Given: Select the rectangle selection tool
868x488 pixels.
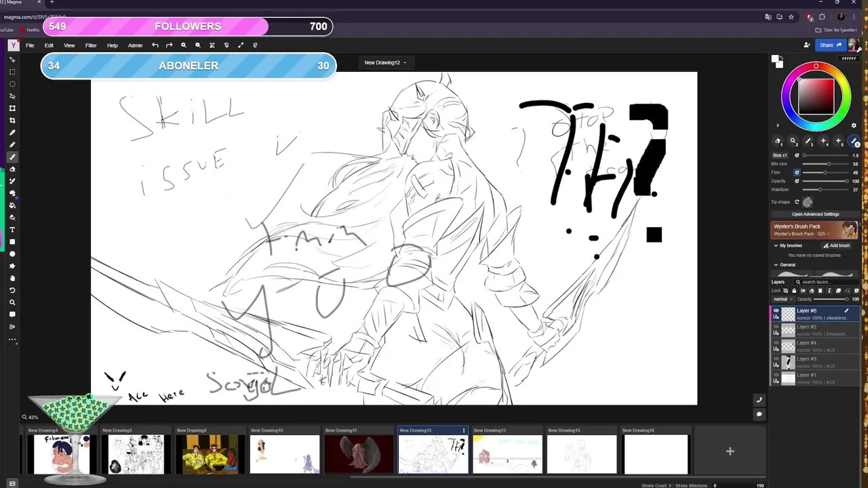Looking at the screenshot, I should click(x=12, y=72).
